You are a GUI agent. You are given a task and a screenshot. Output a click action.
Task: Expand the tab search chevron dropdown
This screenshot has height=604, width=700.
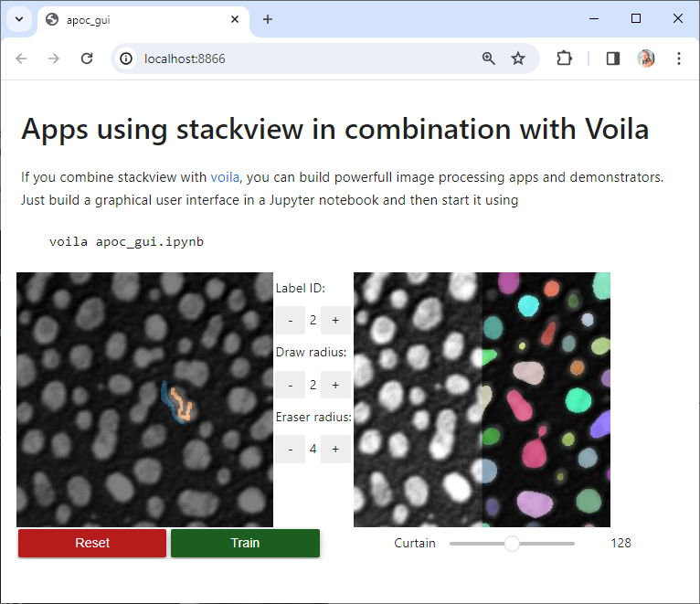[19, 19]
